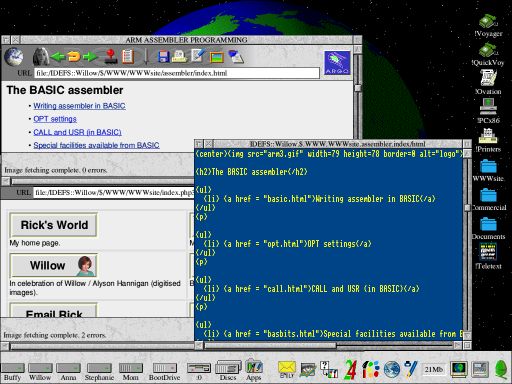Open 'Special facilities available from BASIC' link
The image size is (512, 384).
[96, 145]
